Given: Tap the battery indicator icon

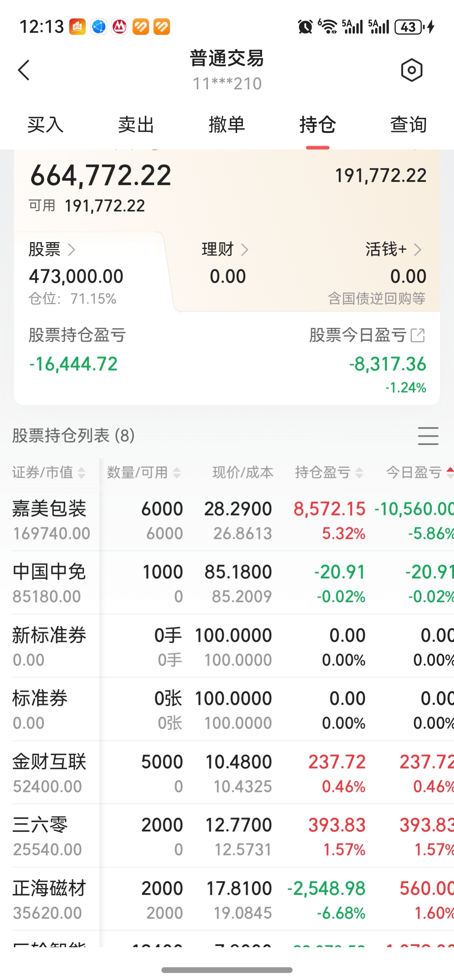Looking at the screenshot, I should point(409,27).
